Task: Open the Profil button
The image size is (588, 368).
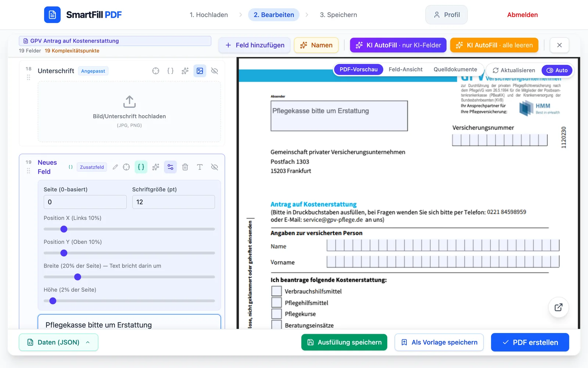Action: tap(447, 15)
